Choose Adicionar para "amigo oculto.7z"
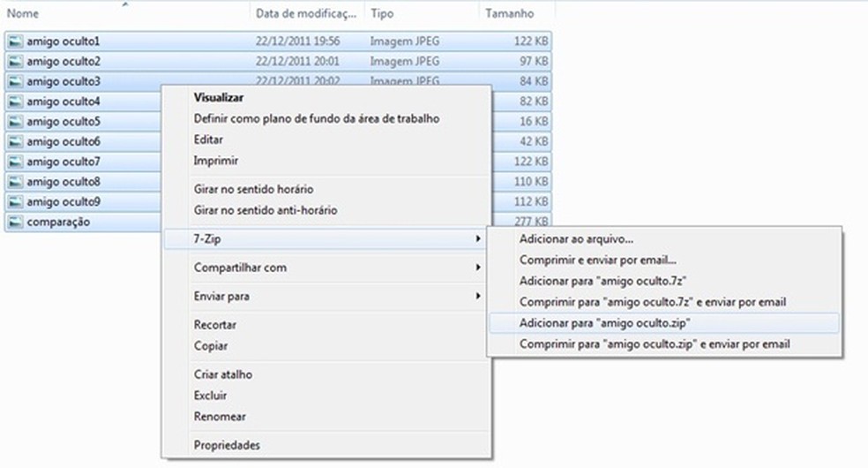The height and width of the screenshot is (468, 868). [602, 282]
